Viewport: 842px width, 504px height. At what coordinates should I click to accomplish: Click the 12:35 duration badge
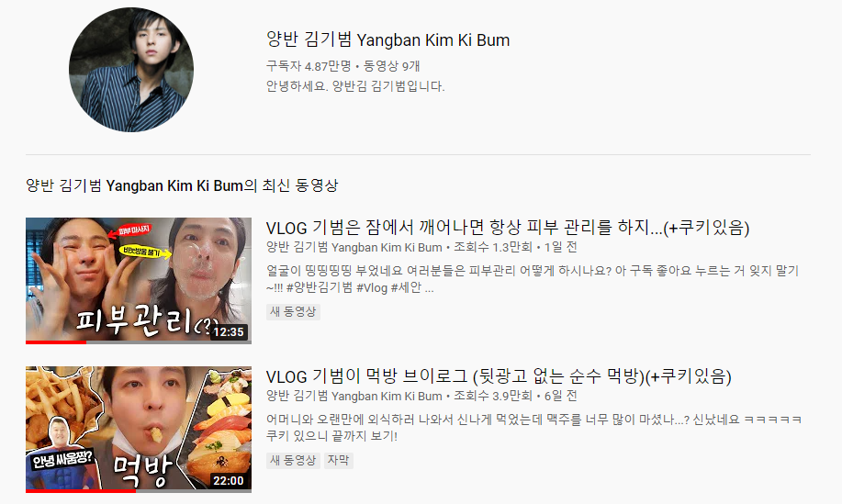pyautogui.click(x=229, y=331)
